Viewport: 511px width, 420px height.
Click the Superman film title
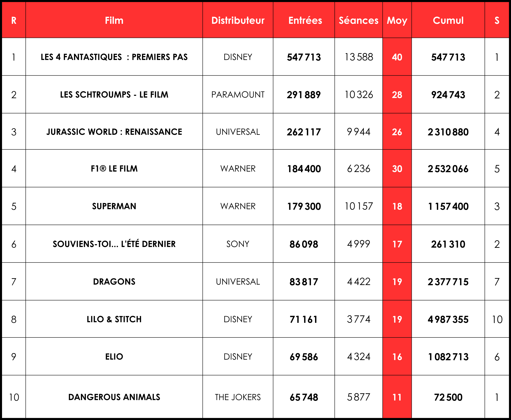114,206
